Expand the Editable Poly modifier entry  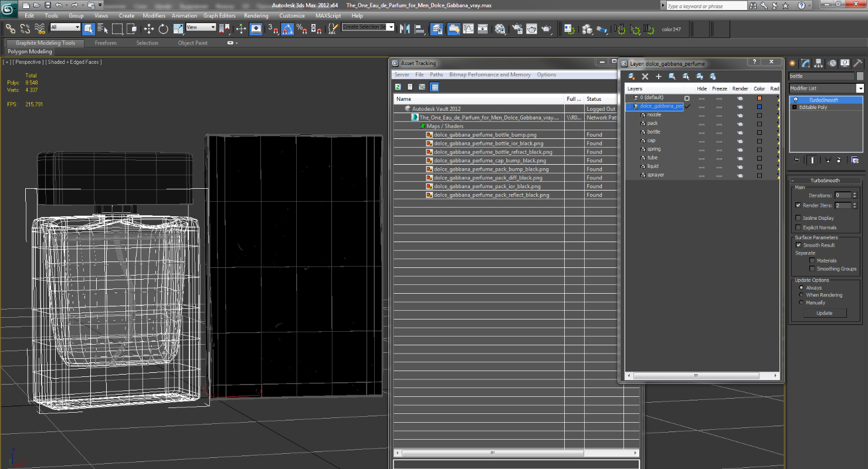click(x=795, y=107)
